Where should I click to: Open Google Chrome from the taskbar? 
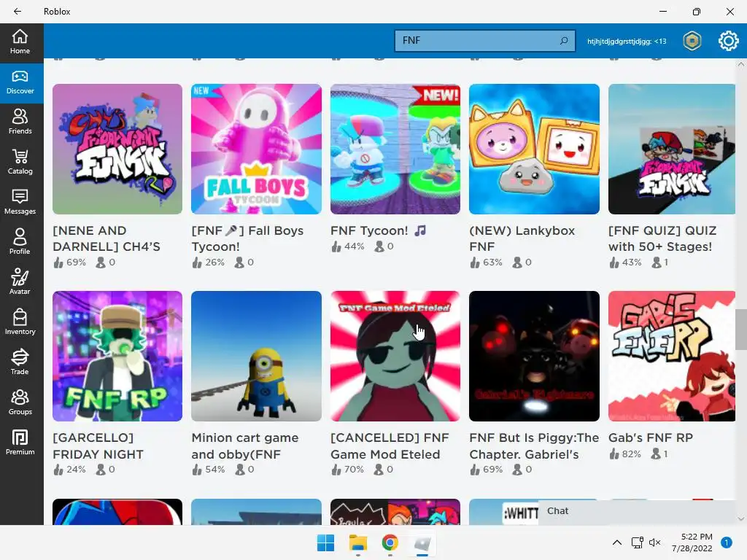click(390, 542)
